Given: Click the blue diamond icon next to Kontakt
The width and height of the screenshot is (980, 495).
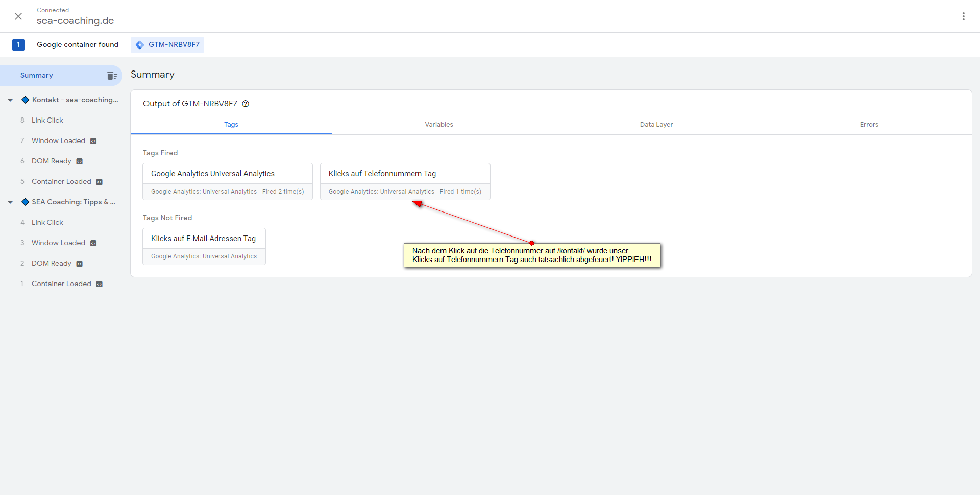Looking at the screenshot, I should 25,100.
